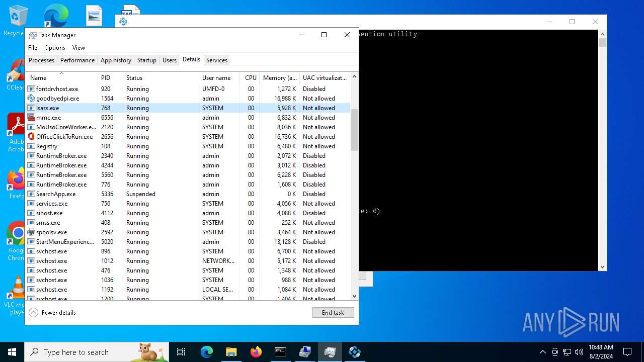Click the Task Manager taskbar icon
The image size is (644, 362).
(x=330, y=352)
